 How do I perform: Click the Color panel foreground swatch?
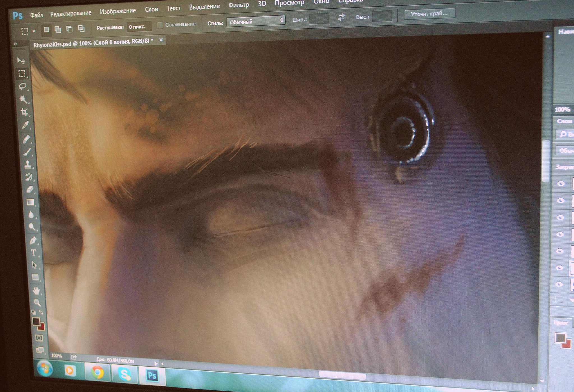pyautogui.click(x=560, y=338)
